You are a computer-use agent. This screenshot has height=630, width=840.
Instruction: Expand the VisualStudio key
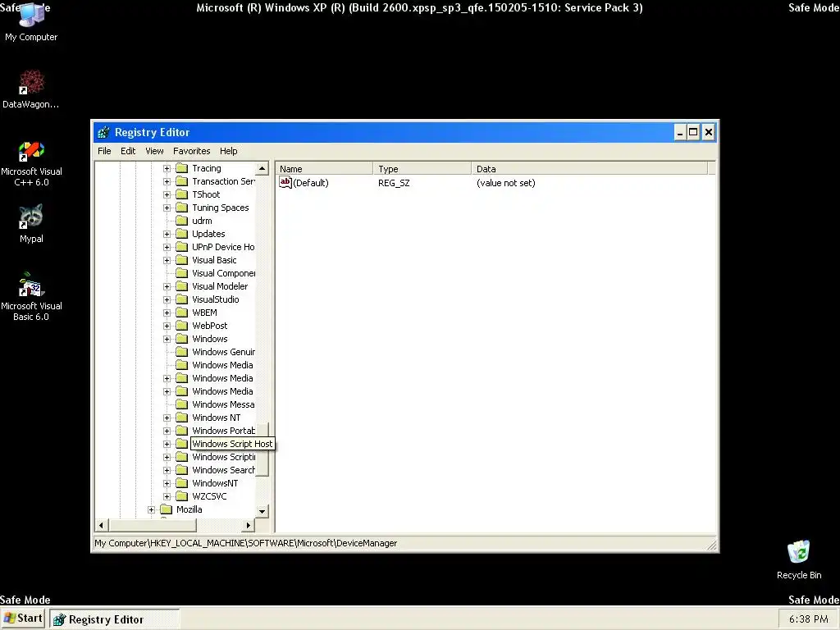point(167,299)
